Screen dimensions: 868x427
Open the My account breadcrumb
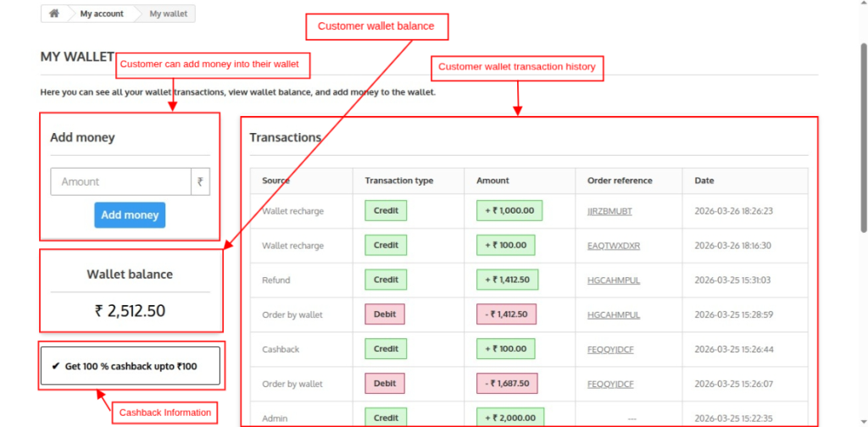tap(102, 14)
